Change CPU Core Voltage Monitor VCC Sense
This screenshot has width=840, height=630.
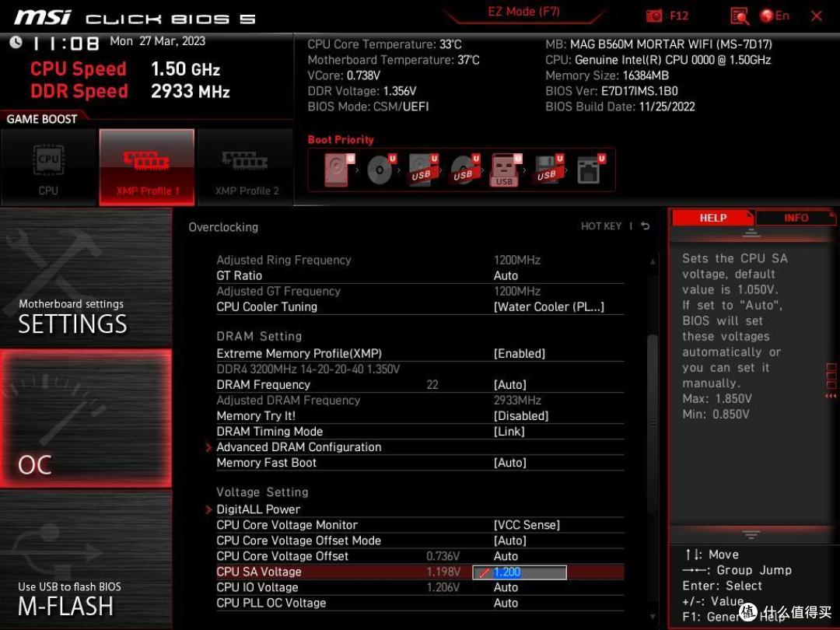pyautogui.click(x=527, y=525)
